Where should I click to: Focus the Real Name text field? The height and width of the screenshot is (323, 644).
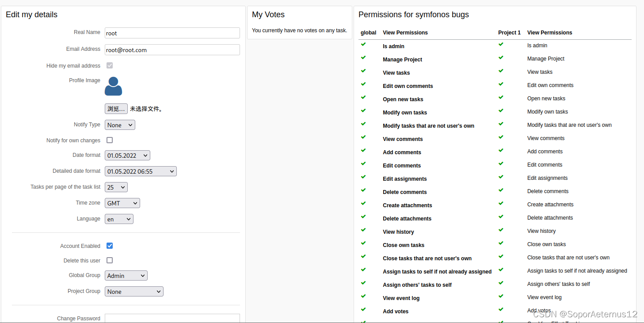pos(172,33)
